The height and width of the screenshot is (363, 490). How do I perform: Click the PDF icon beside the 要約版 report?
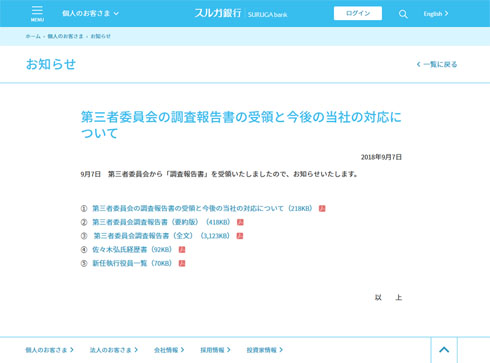[240, 222]
